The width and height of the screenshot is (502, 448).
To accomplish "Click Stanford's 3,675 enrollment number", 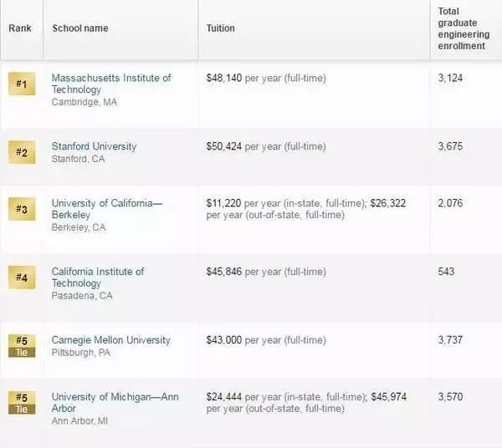I will pos(450,146).
